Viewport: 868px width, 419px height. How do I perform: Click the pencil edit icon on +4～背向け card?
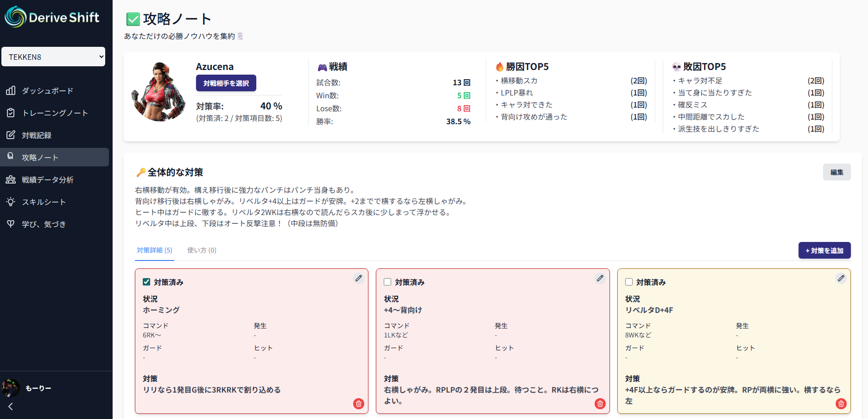(x=600, y=278)
